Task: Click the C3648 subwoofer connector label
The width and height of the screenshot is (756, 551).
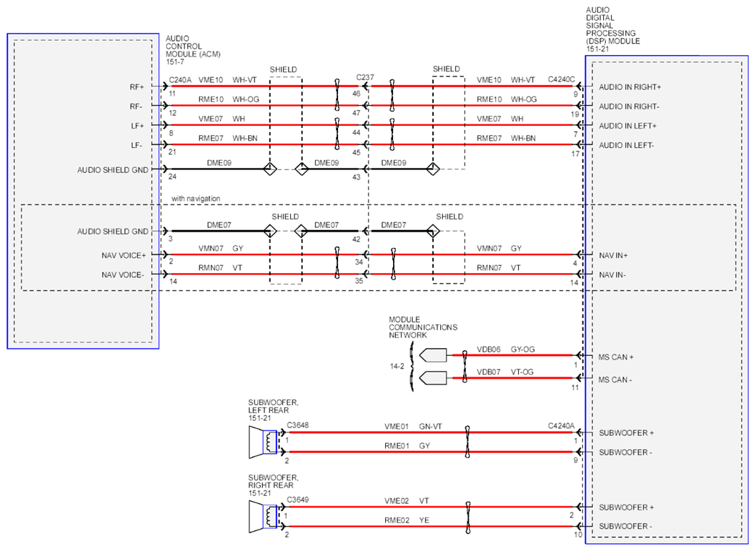Action: [297, 425]
